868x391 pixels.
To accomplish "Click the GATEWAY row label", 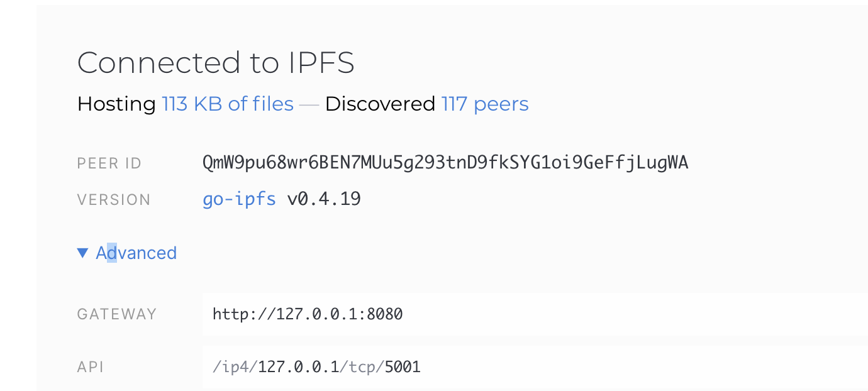I will pos(117,313).
